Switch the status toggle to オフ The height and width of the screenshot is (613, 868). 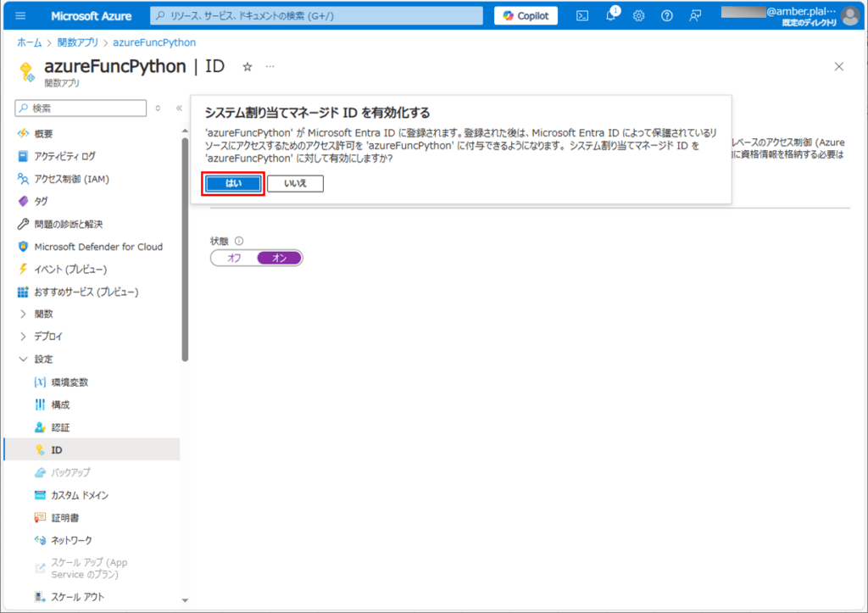(x=235, y=258)
